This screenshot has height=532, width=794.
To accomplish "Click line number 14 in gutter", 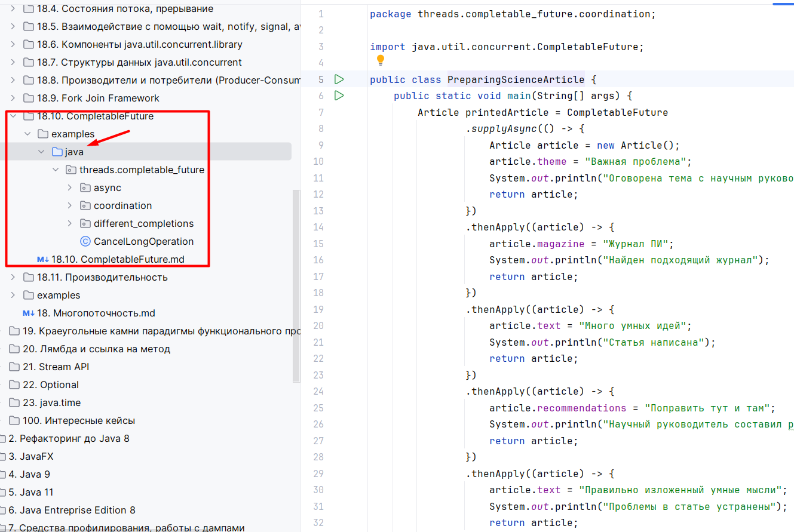I will point(318,227).
